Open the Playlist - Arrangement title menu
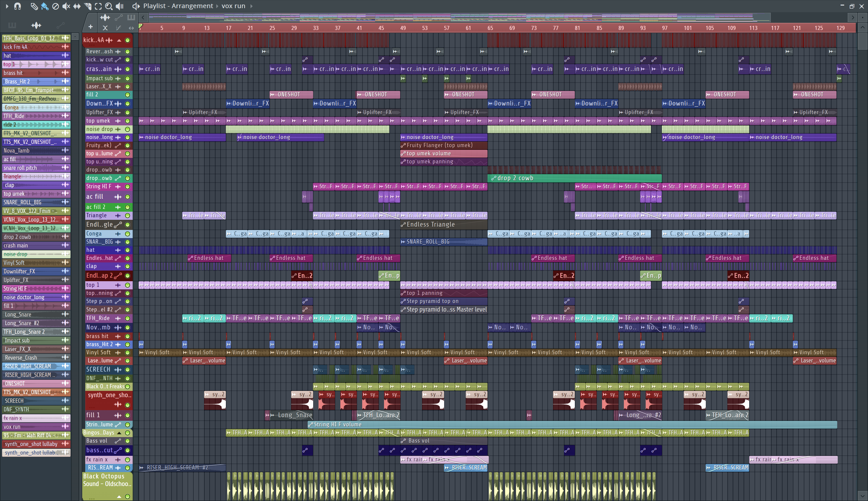The image size is (868, 501). pos(178,6)
